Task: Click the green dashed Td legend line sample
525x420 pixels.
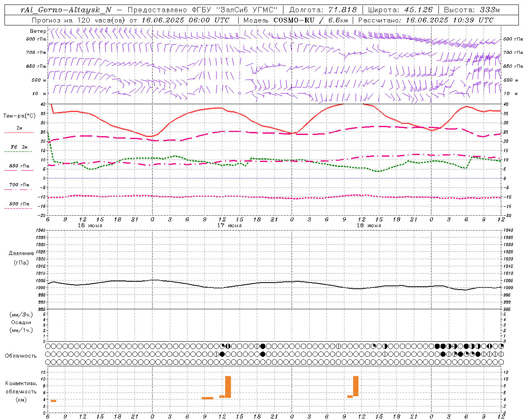Action: coord(18,152)
